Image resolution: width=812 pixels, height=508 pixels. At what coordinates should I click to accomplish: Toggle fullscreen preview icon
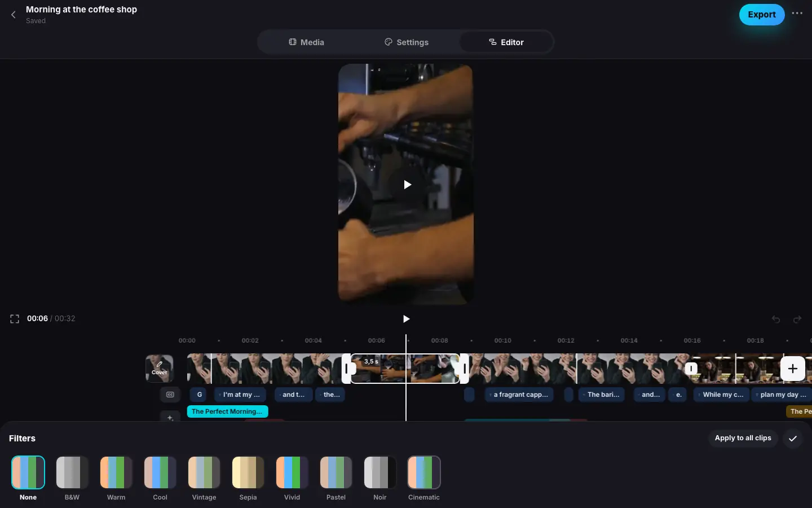pyautogui.click(x=15, y=319)
